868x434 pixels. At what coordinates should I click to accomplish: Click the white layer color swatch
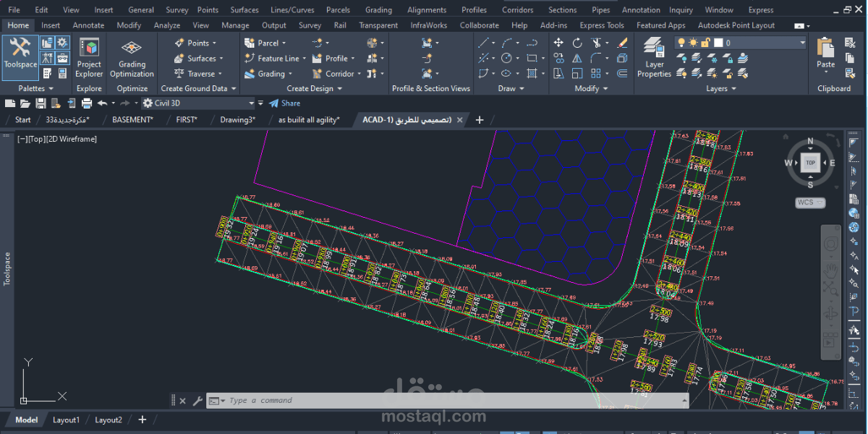(718, 43)
